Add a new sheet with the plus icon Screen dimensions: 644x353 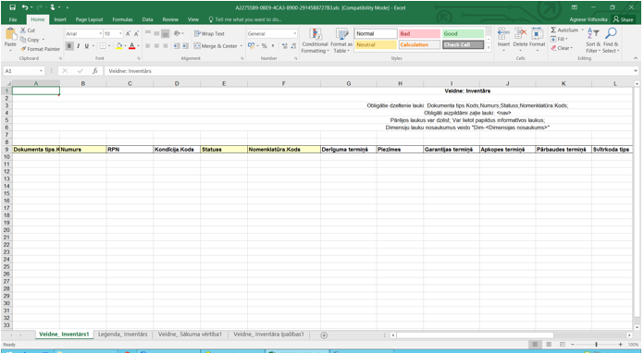coord(324,335)
